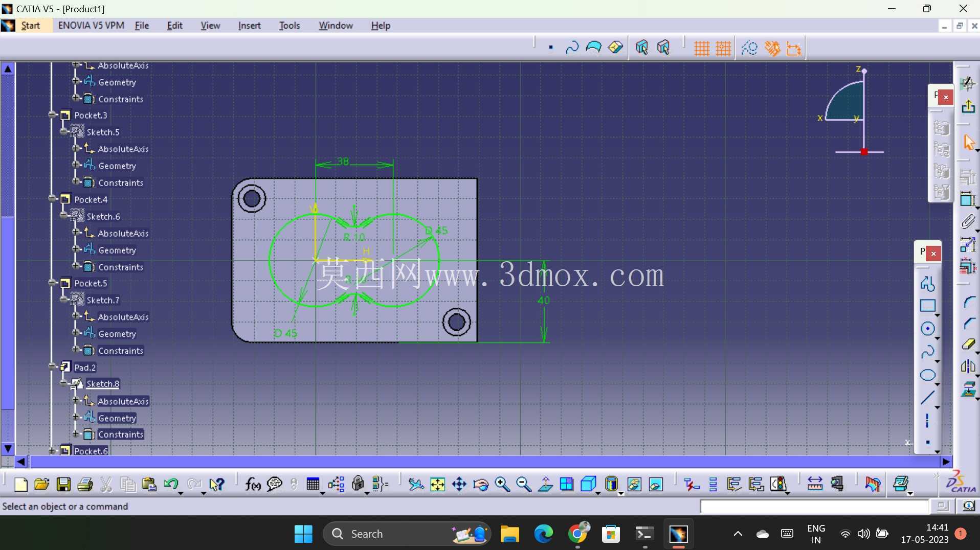Viewport: 980px width, 550px height.
Task: Click the Windows Start button
Action: [x=303, y=534]
